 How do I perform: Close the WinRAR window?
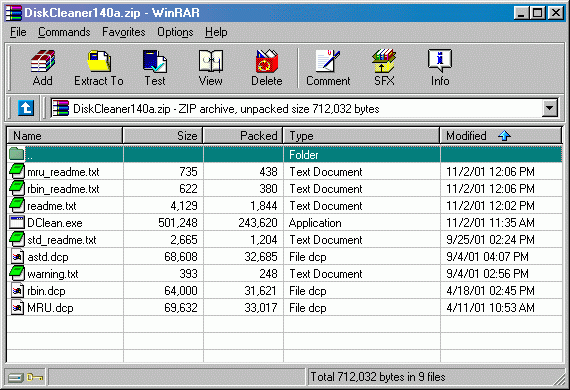point(555,13)
